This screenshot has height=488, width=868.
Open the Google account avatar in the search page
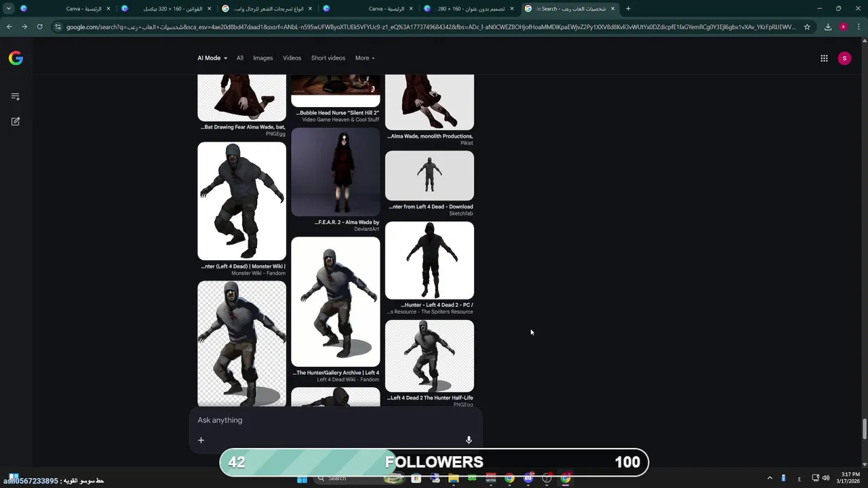[844, 58]
